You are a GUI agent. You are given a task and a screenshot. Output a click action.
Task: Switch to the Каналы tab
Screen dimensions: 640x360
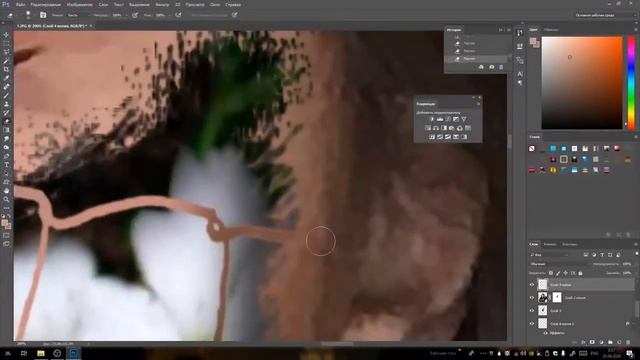point(550,244)
